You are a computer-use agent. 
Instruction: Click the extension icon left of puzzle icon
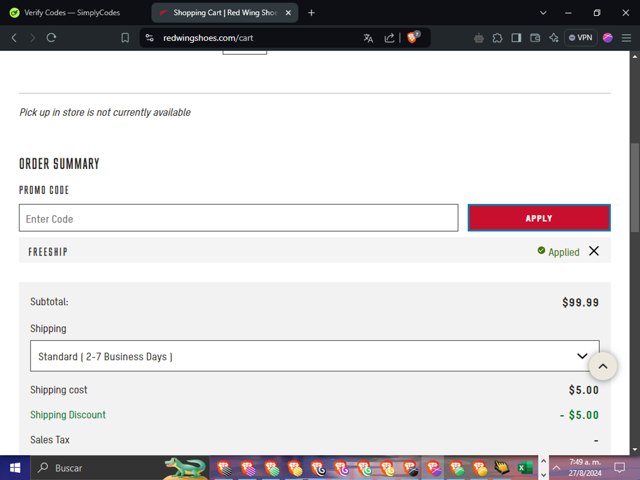pyautogui.click(x=479, y=38)
